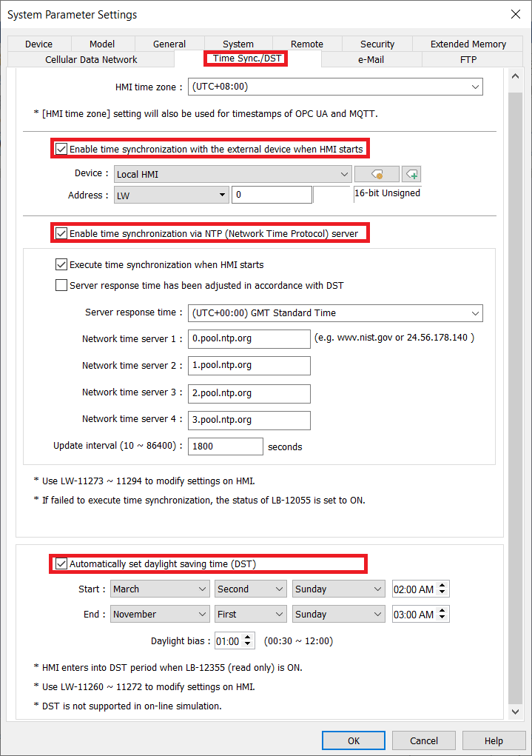Click the Network time server 3 field
Viewport: 532px width, 756px height.
[249, 393]
